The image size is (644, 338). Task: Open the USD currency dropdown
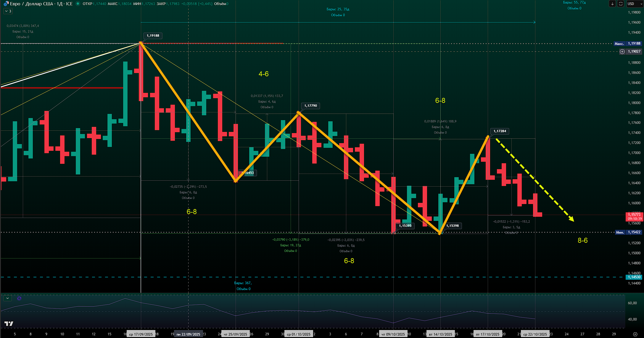(635, 4)
